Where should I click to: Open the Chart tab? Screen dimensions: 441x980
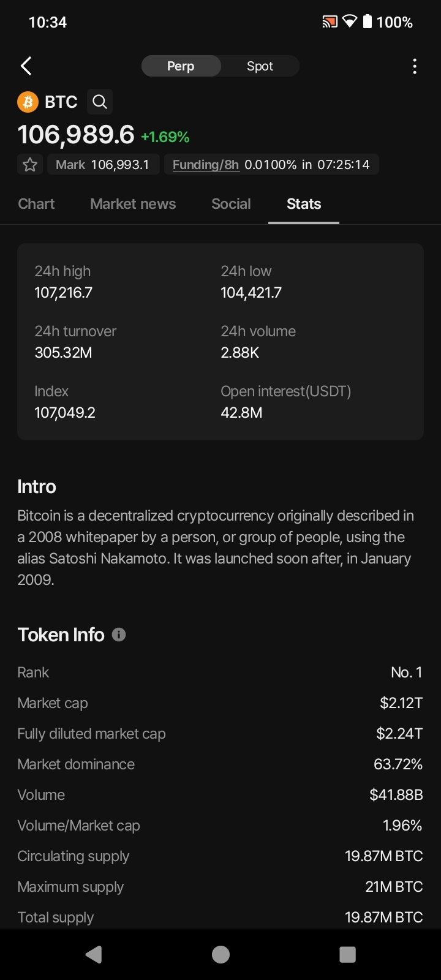tap(36, 204)
